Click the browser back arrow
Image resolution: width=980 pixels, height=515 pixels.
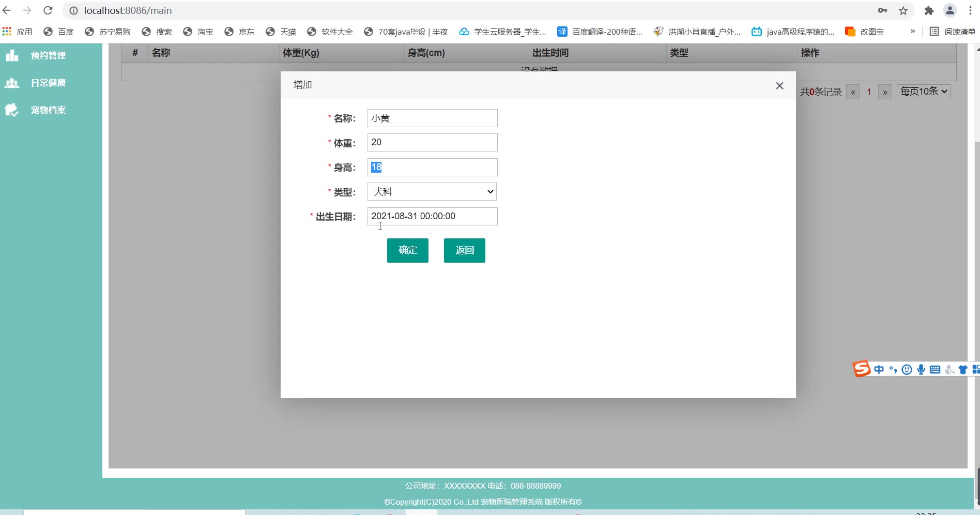(7, 10)
